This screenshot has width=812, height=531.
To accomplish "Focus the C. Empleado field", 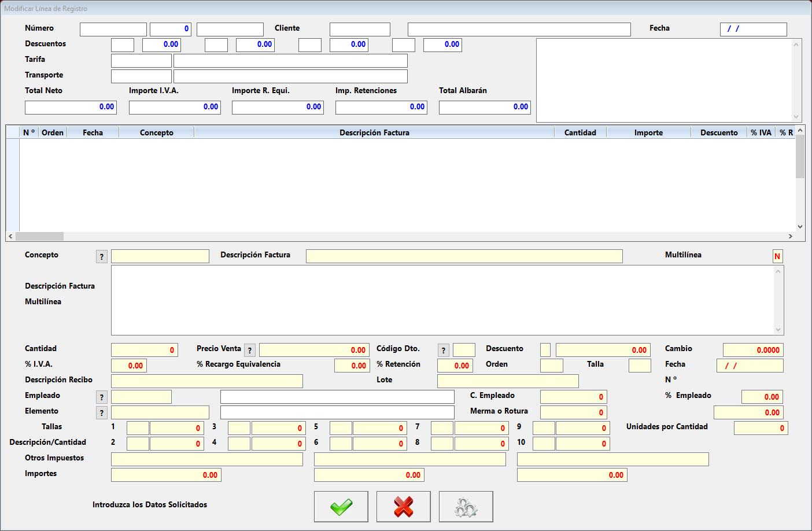I will (574, 397).
